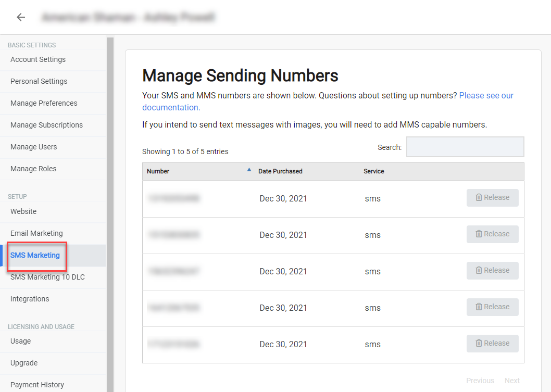The width and height of the screenshot is (551, 392).
Task: Open Manage Preferences
Action: [x=44, y=103]
